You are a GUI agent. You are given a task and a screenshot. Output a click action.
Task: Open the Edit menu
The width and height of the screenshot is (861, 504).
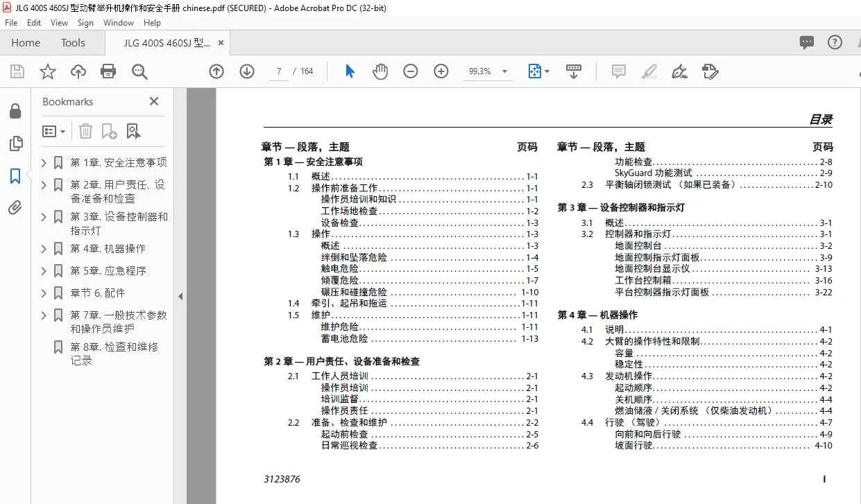pyautogui.click(x=34, y=23)
